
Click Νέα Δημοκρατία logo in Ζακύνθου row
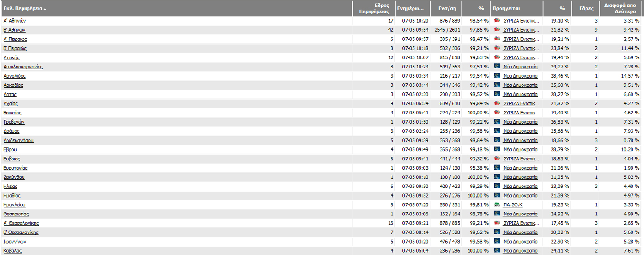click(x=497, y=177)
